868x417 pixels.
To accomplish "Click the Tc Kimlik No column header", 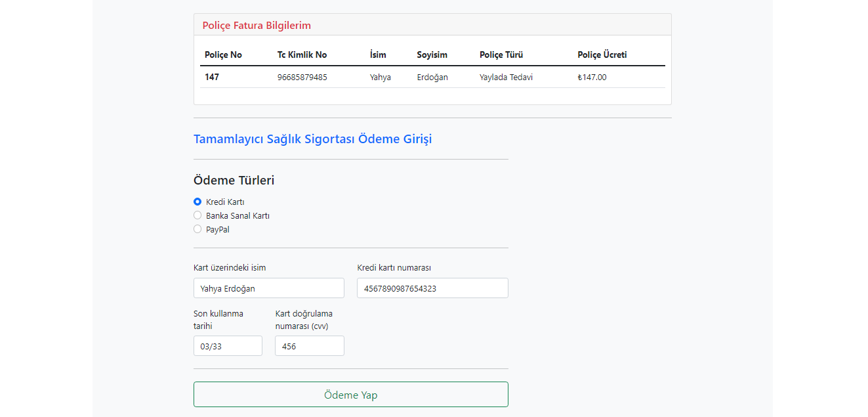I will 302,55.
